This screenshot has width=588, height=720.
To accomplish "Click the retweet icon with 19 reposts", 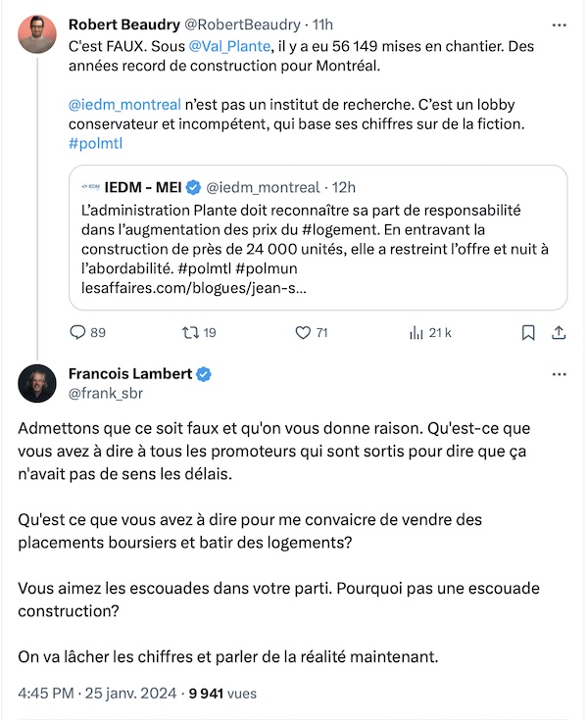I will 190,332.
